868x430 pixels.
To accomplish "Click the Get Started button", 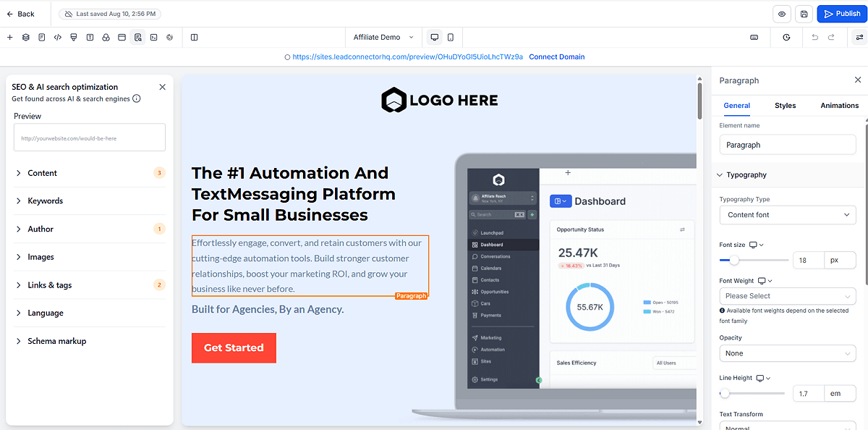I will pos(234,347).
